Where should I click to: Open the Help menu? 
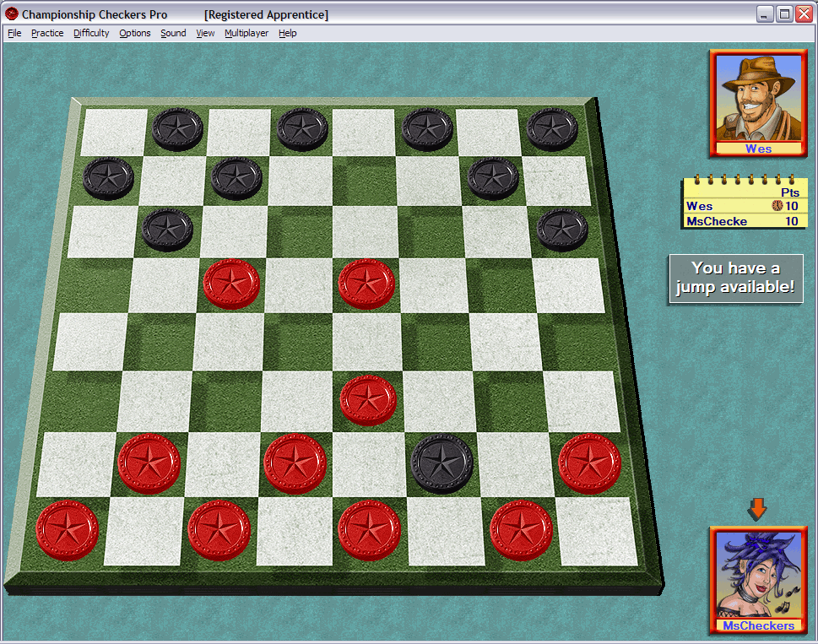[288, 33]
